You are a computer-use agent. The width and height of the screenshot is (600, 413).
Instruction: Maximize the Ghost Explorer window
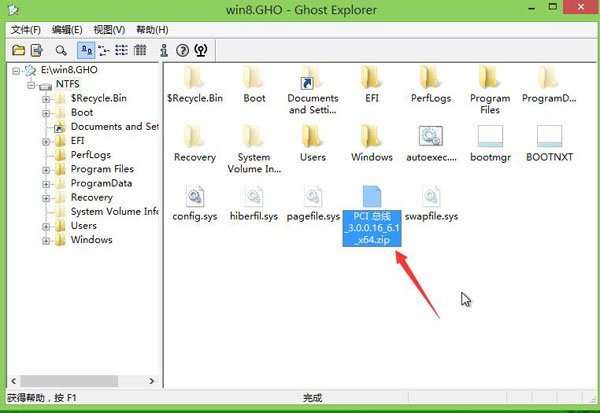coord(553,7)
